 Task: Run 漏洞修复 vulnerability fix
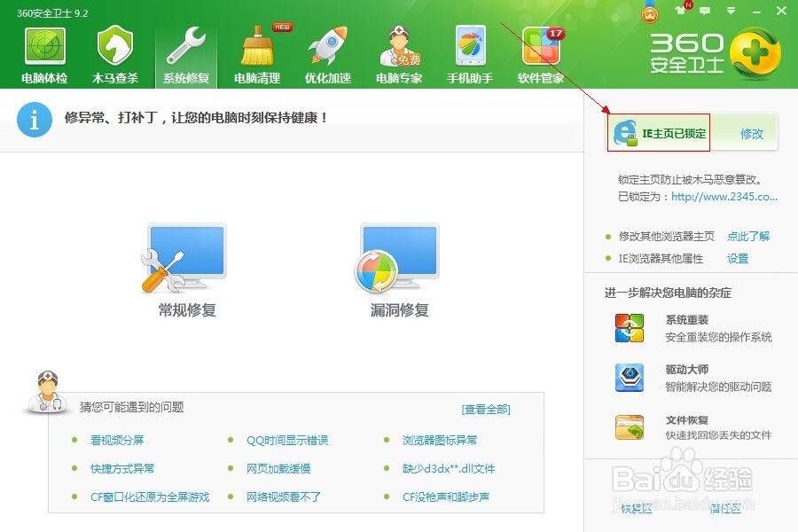[x=397, y=266]
